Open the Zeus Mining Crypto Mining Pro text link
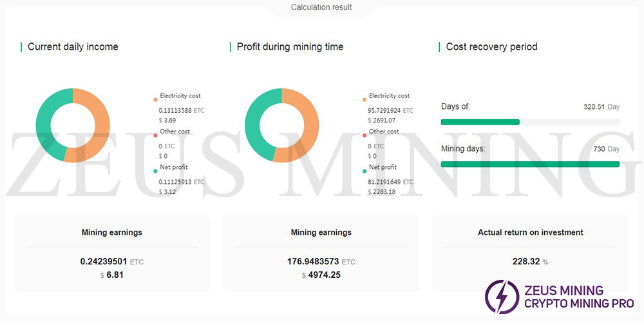The width and height of the screenshot is (644, 323). (x=578, y=297)
